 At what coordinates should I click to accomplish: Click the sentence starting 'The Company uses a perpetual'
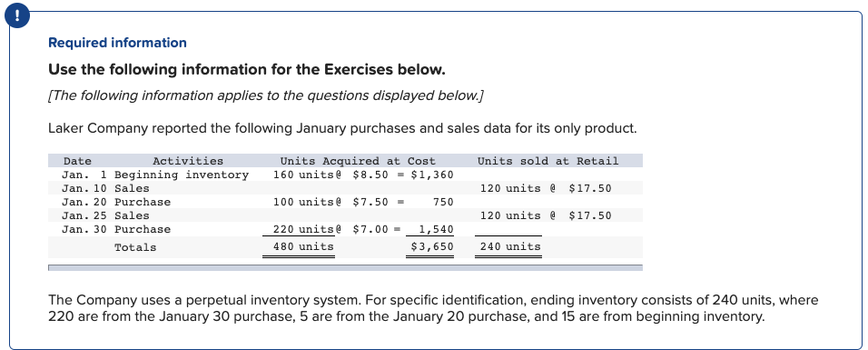433,300
